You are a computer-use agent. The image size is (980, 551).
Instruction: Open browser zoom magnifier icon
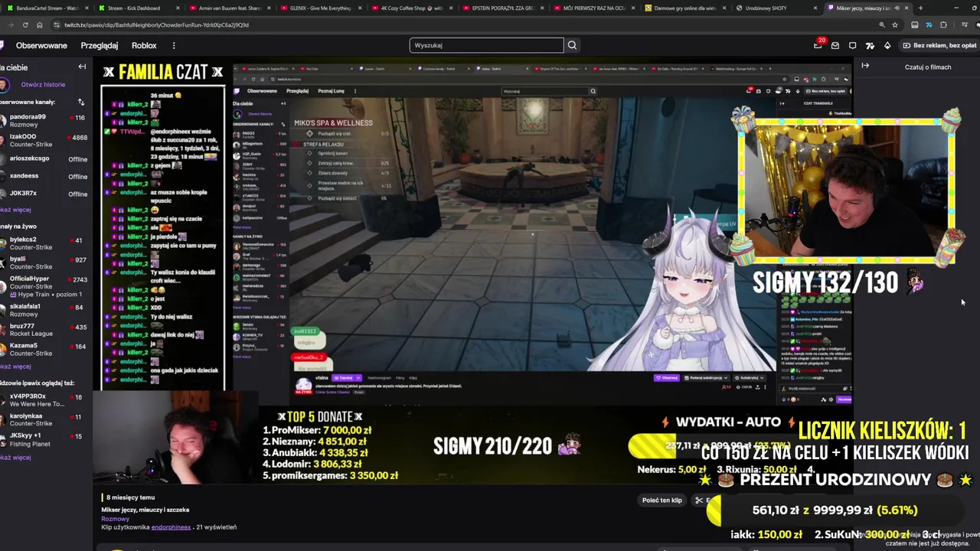click(882, 24)
